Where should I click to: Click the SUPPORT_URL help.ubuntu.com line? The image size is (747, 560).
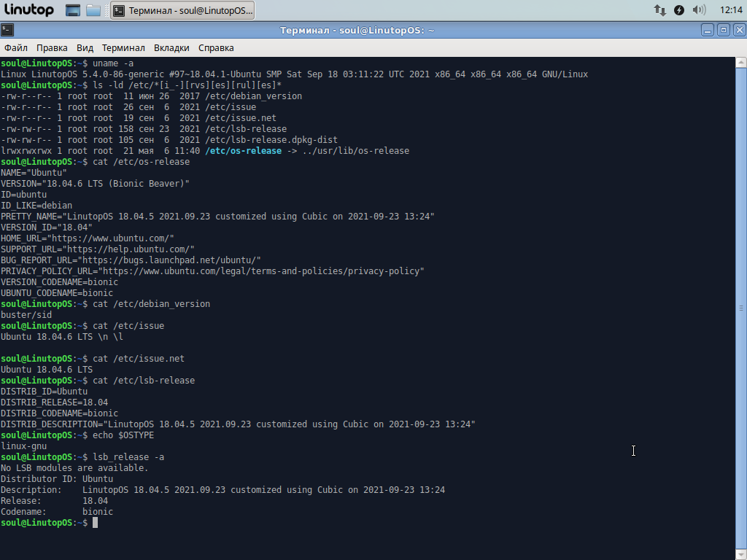(x=98, y=249)
